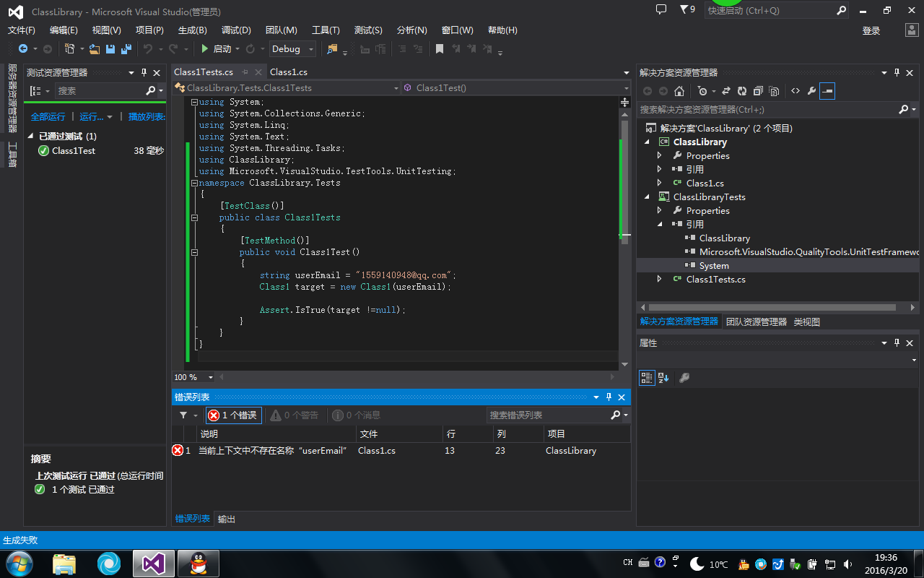This screenshot has width=924, height=578.
Task: Open the 调试(D) menu
Action: pos(236,30)
